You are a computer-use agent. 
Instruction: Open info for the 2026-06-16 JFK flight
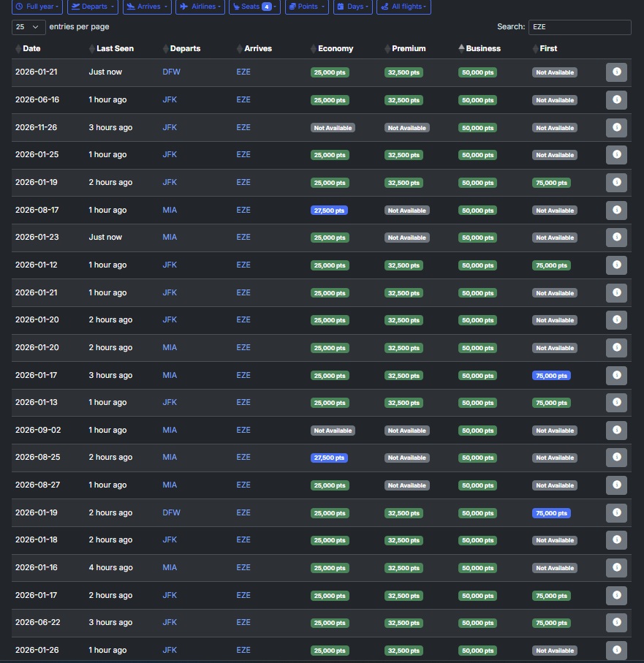pos(616,100)
